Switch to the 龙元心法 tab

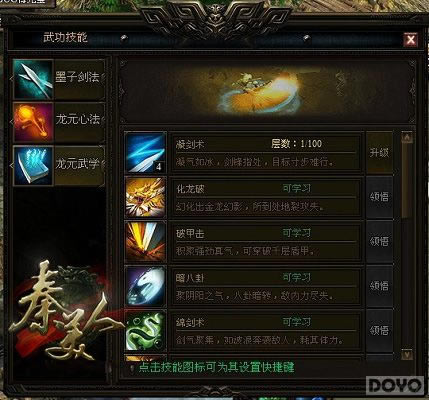click(x=79, y=120)
